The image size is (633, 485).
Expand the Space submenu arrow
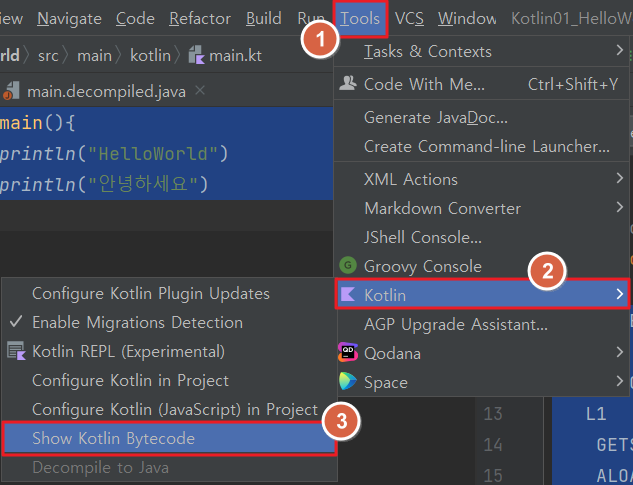pyautogui.click(x=620, y=381)
